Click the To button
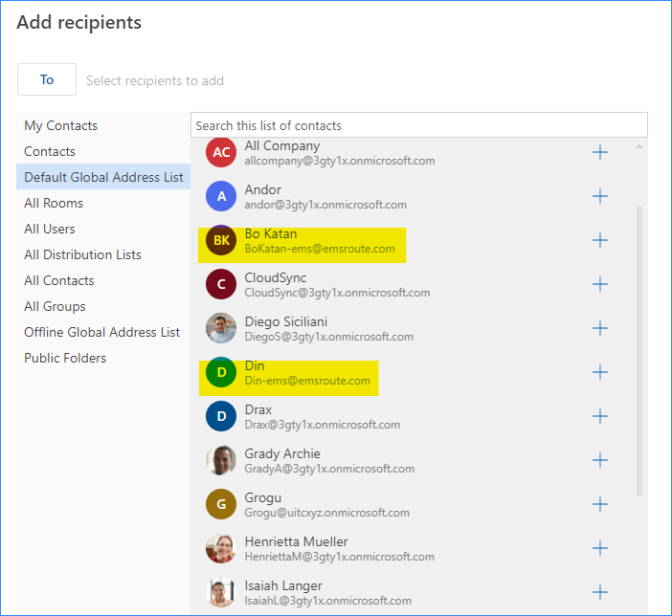672x616 pixels. coord(47,80)
